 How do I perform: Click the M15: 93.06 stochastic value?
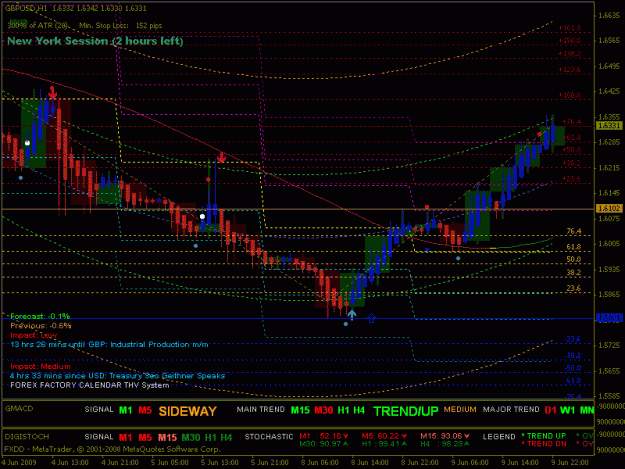pyautogui.click(x=445, y=436)
